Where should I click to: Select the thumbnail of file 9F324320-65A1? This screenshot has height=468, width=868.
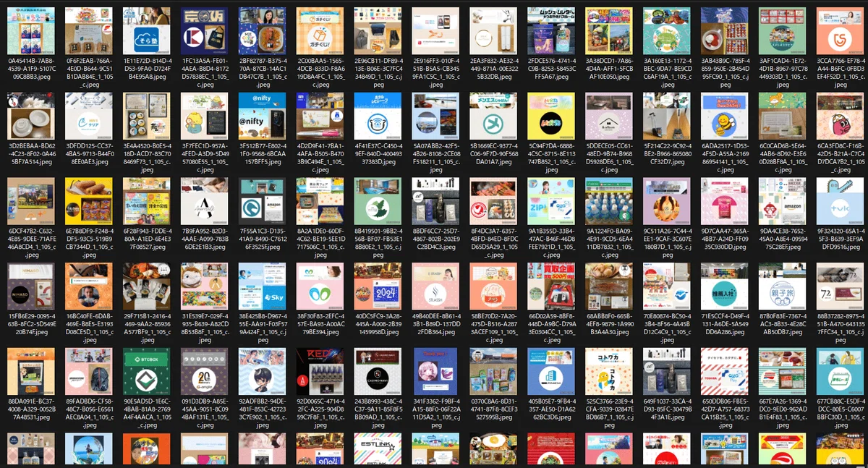[841, 201]
